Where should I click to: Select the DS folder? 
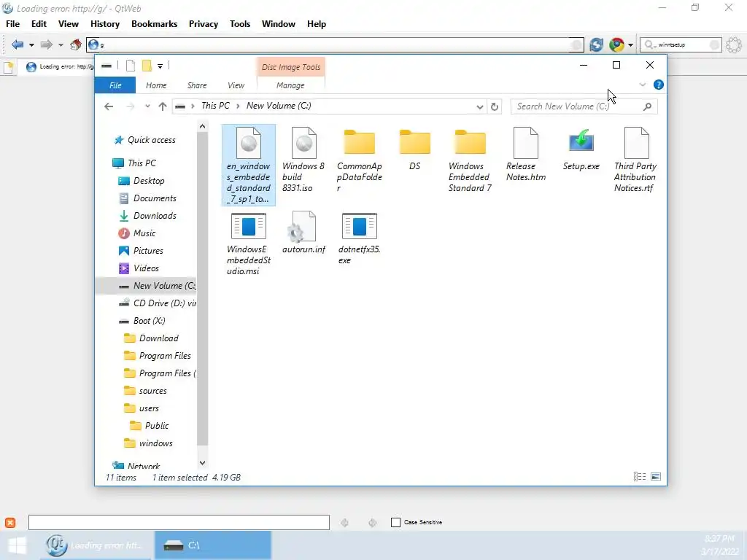[x=415, y=149]
